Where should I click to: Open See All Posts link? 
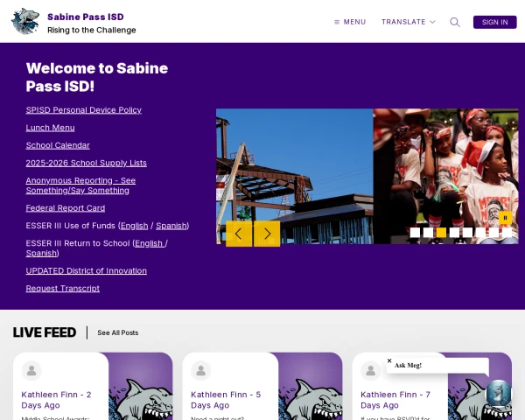click(x=118, y=332)
